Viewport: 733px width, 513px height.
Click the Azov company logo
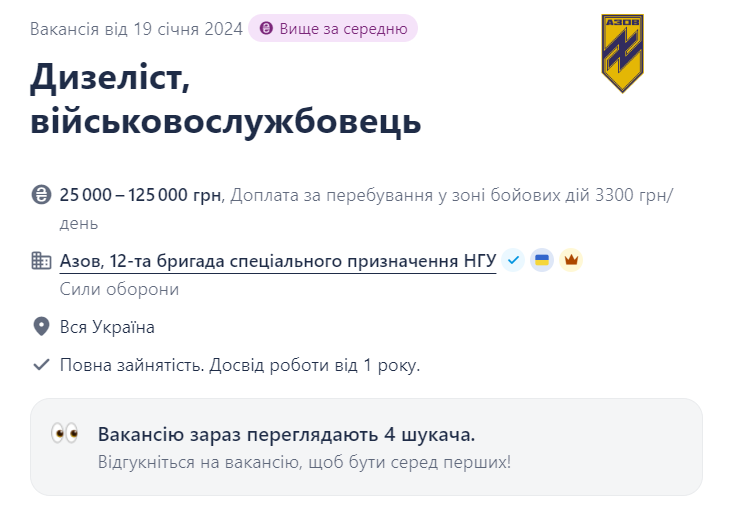point(622,53)
